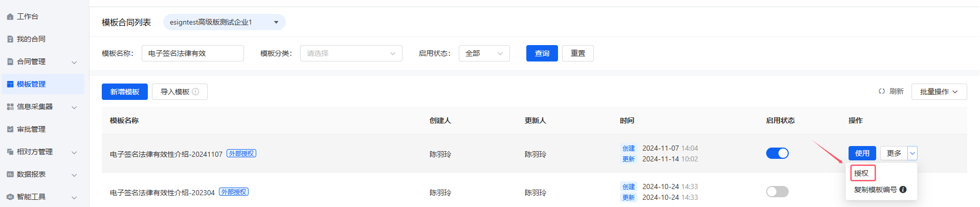This screenshot has height=207, width=980.
Task: Open the 批量操作 dropdown
Action: [x=939, y=92]
